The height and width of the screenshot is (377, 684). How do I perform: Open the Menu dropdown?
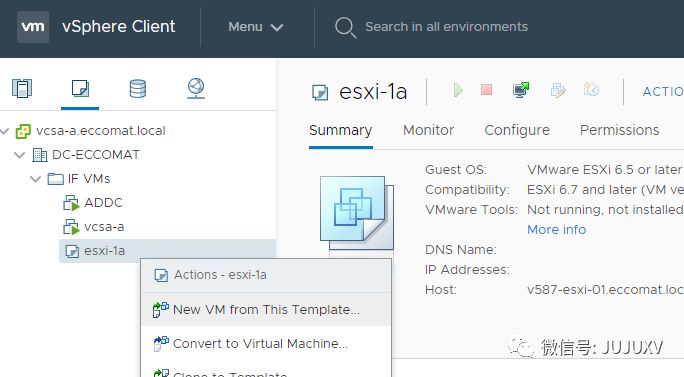256,27
